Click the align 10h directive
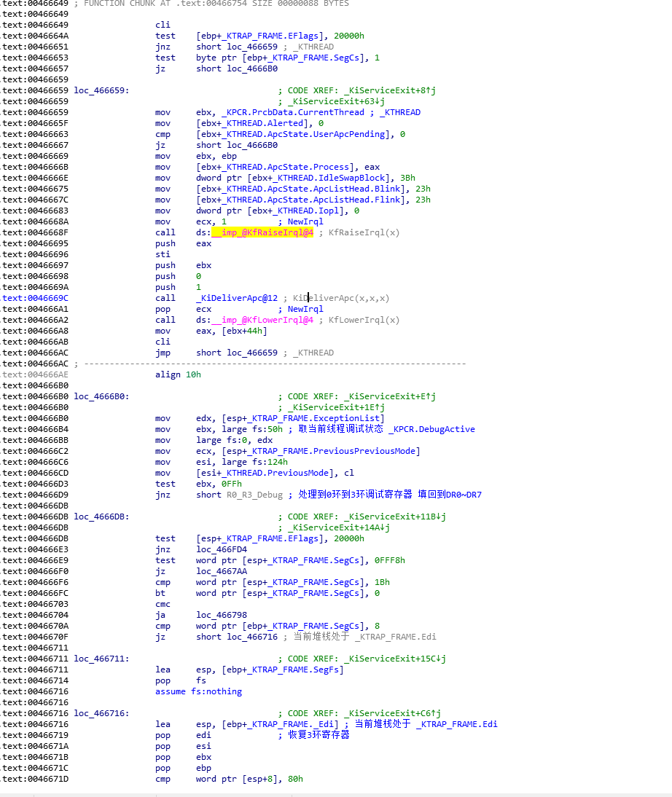This screenshot has width=672, height=797. coord(178,374)
